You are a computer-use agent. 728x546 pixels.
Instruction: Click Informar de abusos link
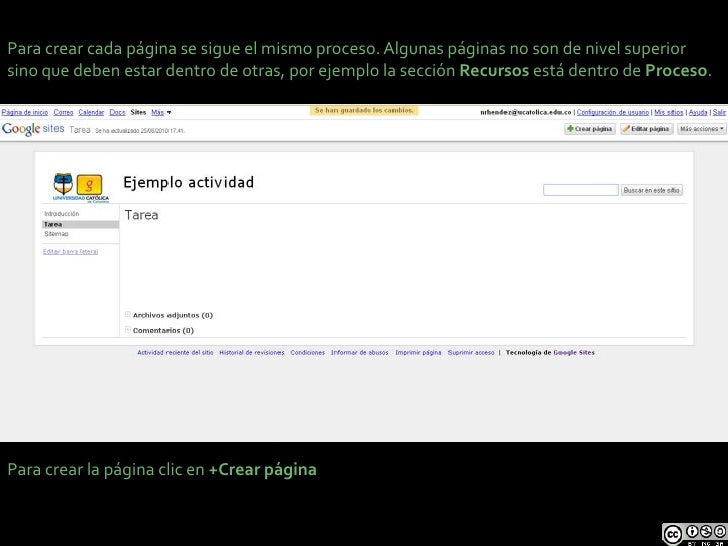coord(359,353)
